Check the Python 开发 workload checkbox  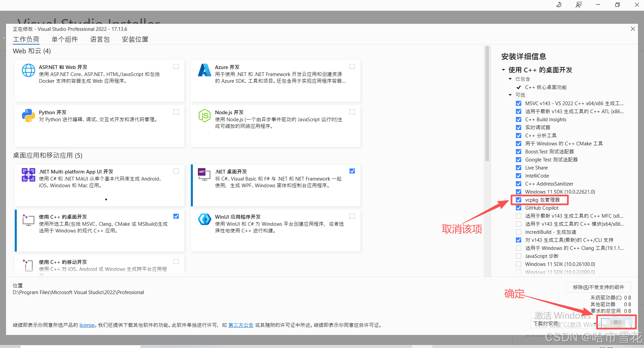coord(176,112)
